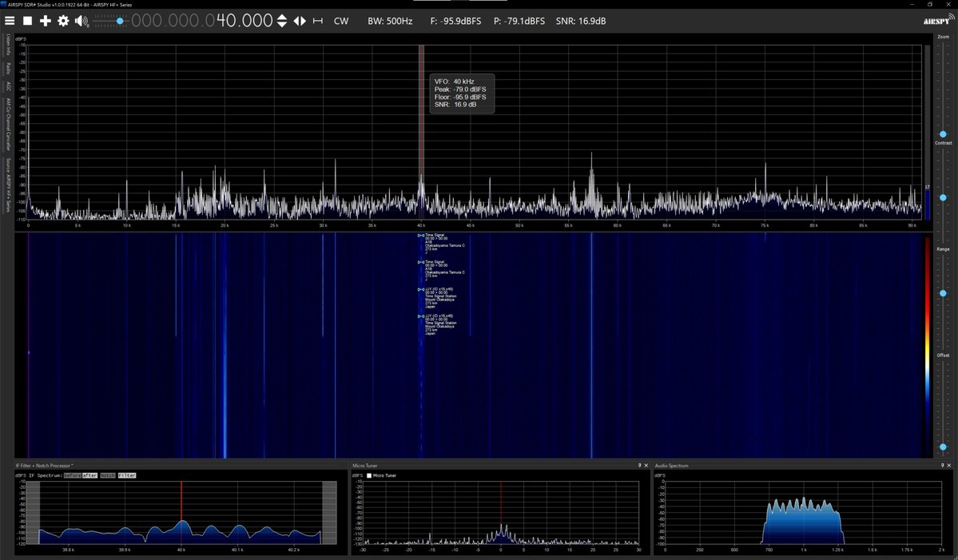Screen dimensions: 958x560
Task: Click the frequency up/down step arrows
Action: [x=282, y=21]
